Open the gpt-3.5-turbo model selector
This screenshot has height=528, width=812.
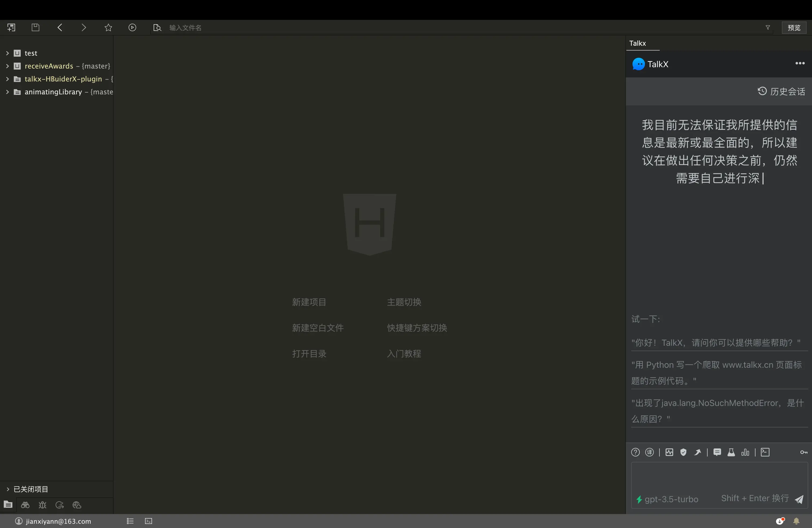[x=668, y=499]
